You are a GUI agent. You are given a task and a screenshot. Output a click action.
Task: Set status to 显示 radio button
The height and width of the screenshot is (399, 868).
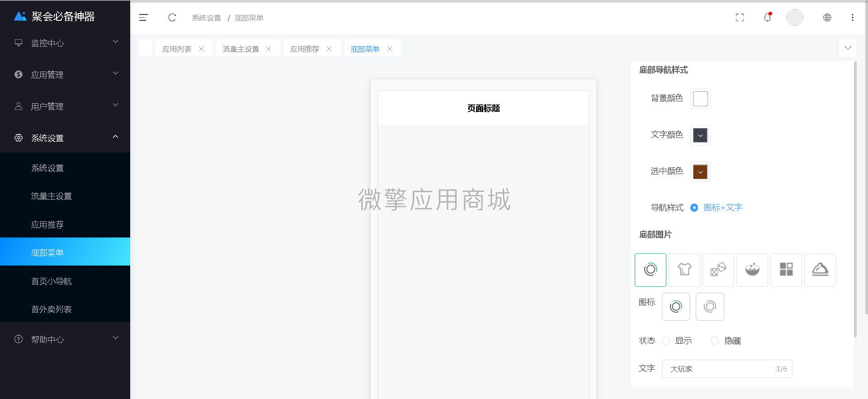666,341
